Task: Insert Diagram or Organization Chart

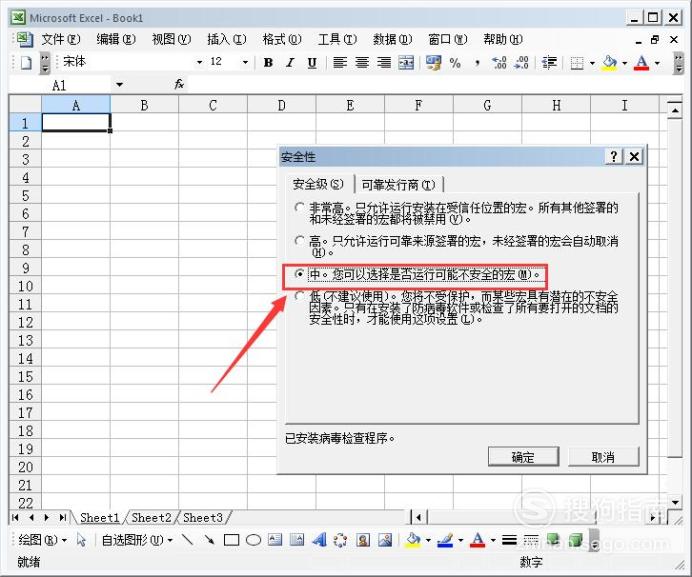Action: pos(340,539)
